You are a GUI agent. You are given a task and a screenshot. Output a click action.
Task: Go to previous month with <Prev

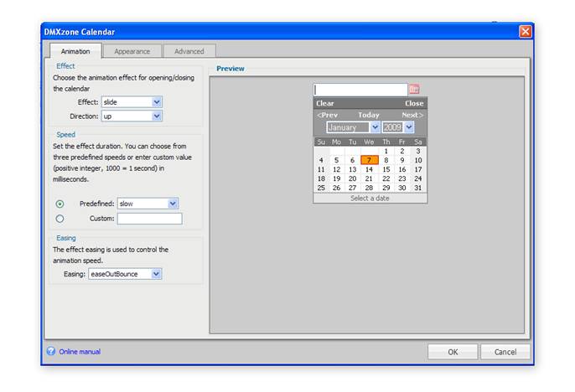coord(327,115)
